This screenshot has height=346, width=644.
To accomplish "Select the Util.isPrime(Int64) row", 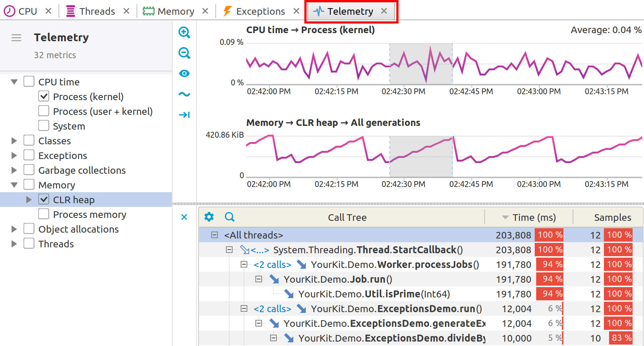I will point(421,294).
